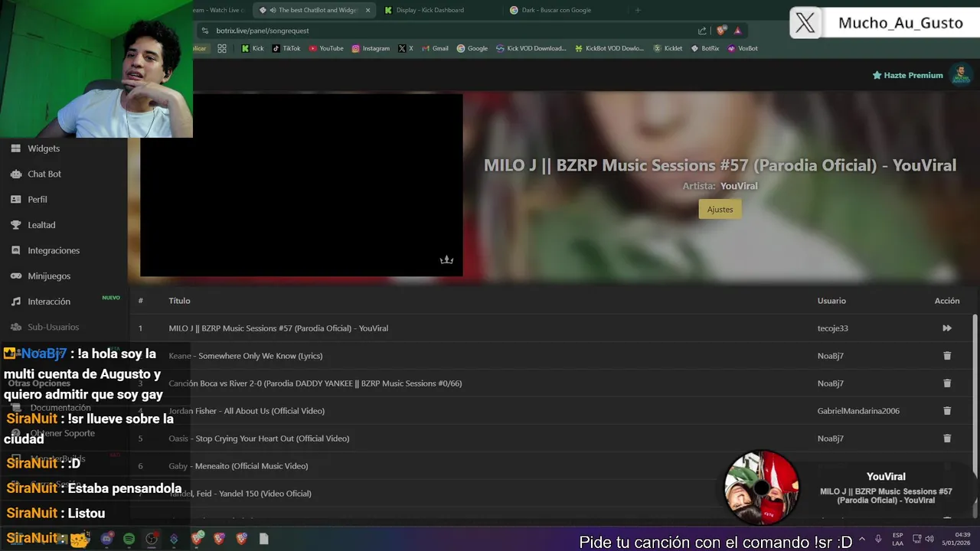Click now-playing YouViral album thumbnail

tap(762, 487)
